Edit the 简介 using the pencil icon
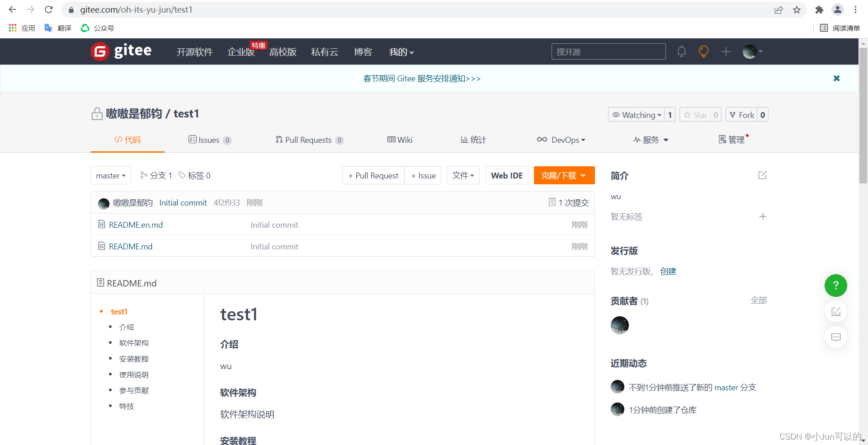 tap(762, 175)
